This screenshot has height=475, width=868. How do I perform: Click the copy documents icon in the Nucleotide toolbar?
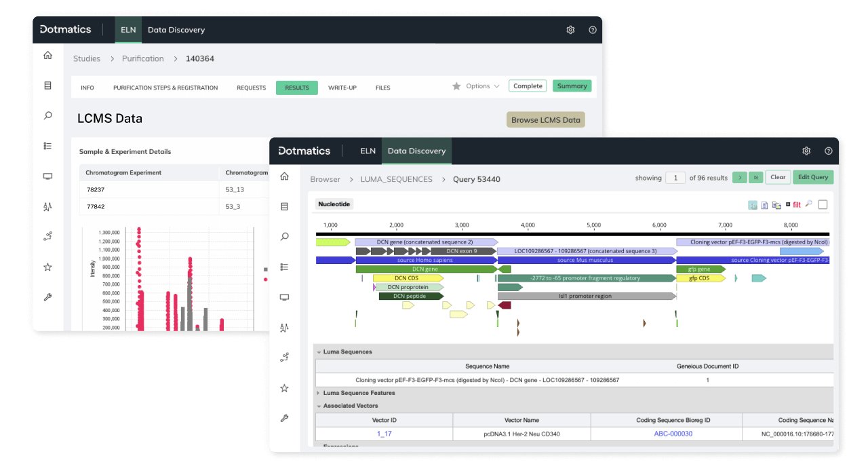[776, 205]
